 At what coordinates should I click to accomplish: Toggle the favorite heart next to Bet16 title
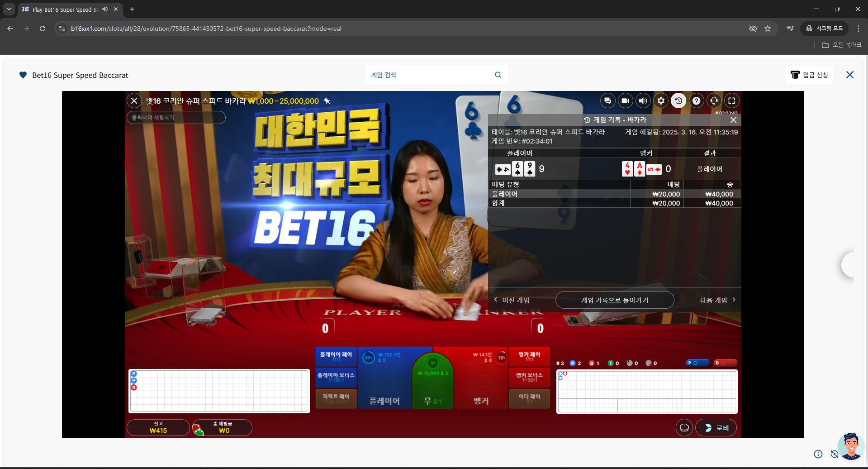tap(23, 75)
